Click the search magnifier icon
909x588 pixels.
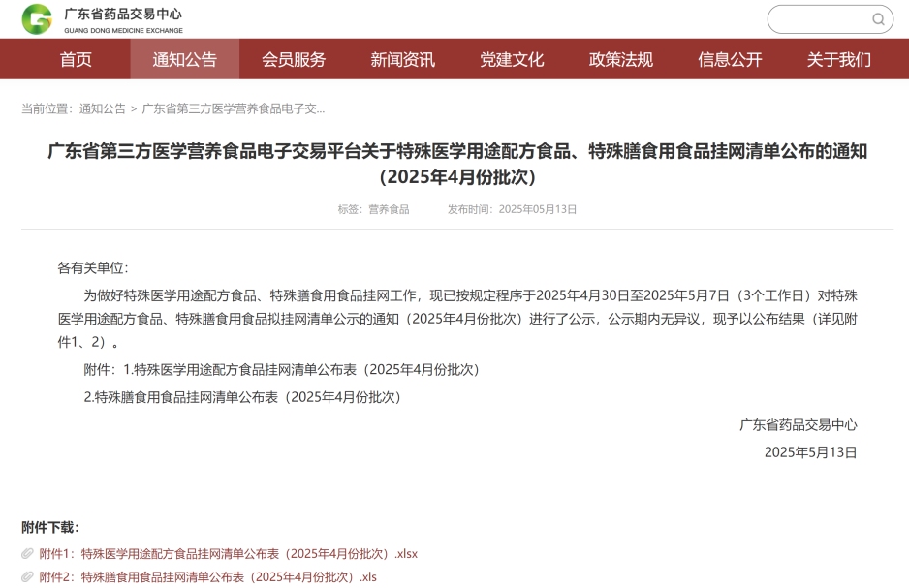[878, 19]
